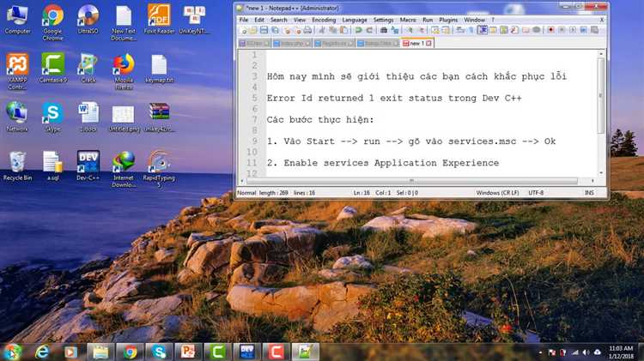Click the Windows Start button
Image resolution: width=644 pixels, height=361 pixels.
click(12, 352)
